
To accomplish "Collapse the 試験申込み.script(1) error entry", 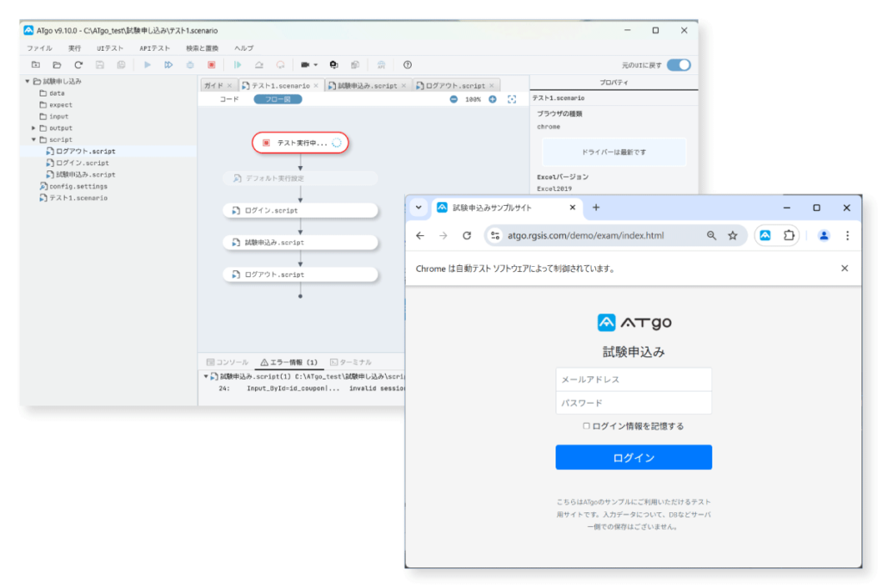I will tap(206, 376).
